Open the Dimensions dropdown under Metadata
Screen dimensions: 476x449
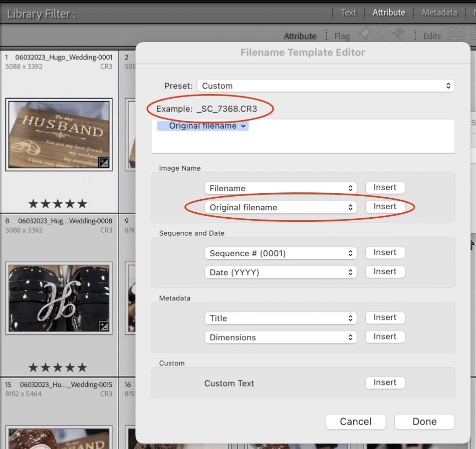coord(280,337)
